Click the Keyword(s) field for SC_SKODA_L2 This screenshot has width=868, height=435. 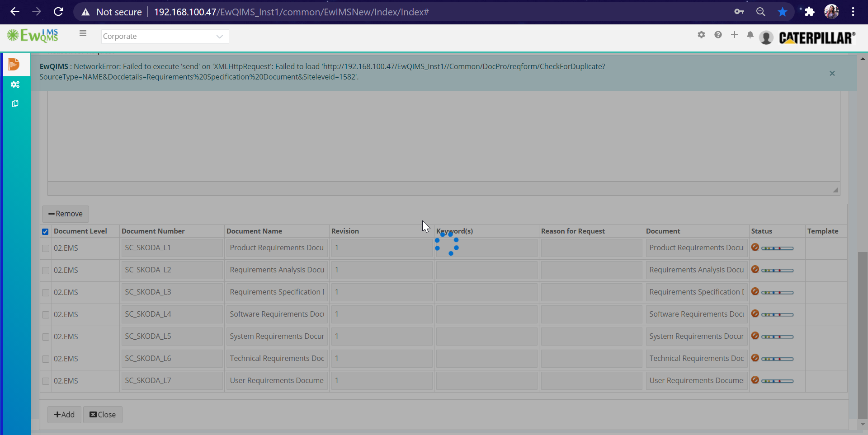click(x=486, y=270)
